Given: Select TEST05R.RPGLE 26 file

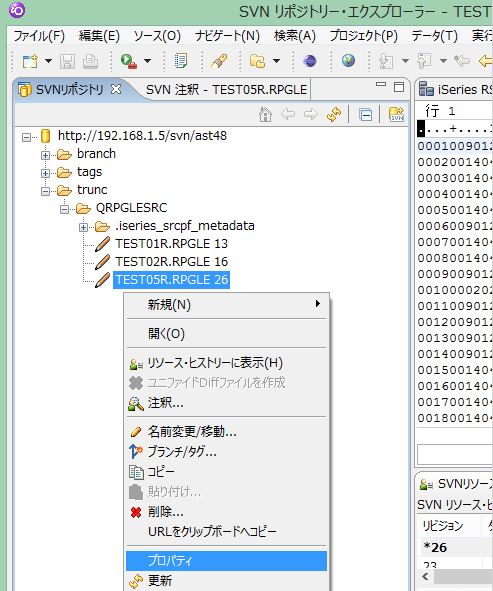Looking at the screenshot, I should [x=171, y=280].
